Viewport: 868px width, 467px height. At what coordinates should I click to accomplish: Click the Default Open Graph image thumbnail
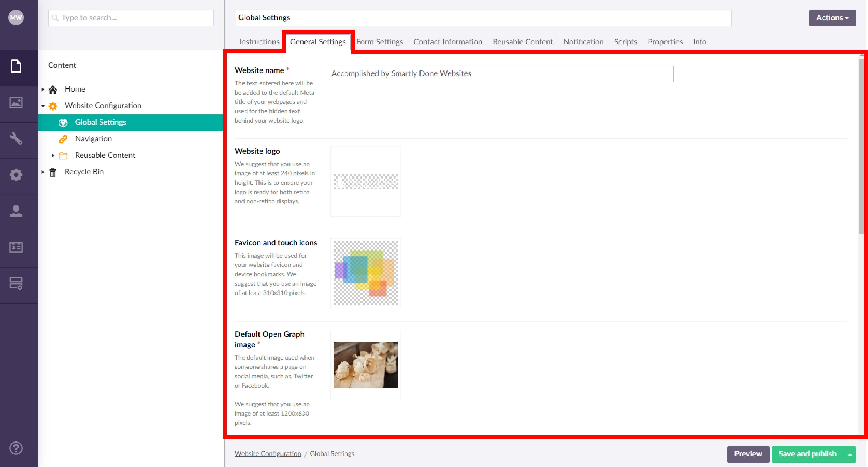(365, 365)
